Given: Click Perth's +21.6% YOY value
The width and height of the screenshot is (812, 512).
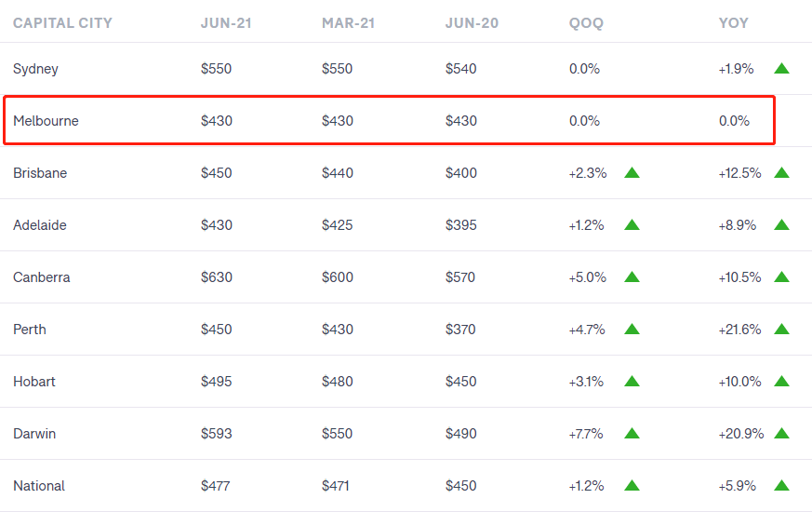Looking at the screenshot, I should pyautogui.click(x=739, y=329).
